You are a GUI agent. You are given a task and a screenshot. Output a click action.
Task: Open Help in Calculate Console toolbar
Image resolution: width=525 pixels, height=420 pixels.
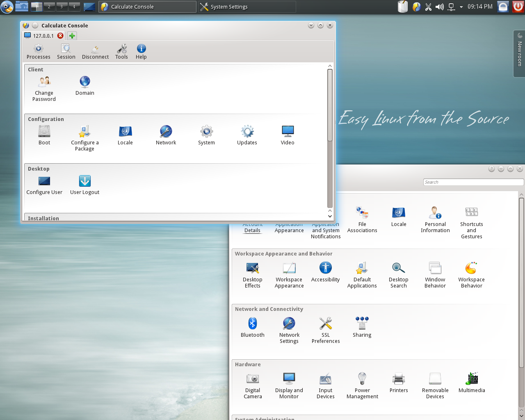141,52
